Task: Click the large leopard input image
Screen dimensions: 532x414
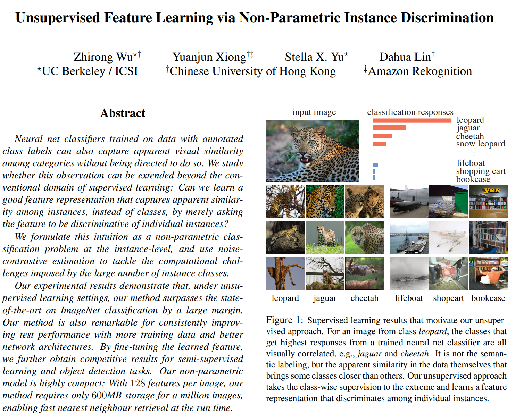Action: point(313,151)
